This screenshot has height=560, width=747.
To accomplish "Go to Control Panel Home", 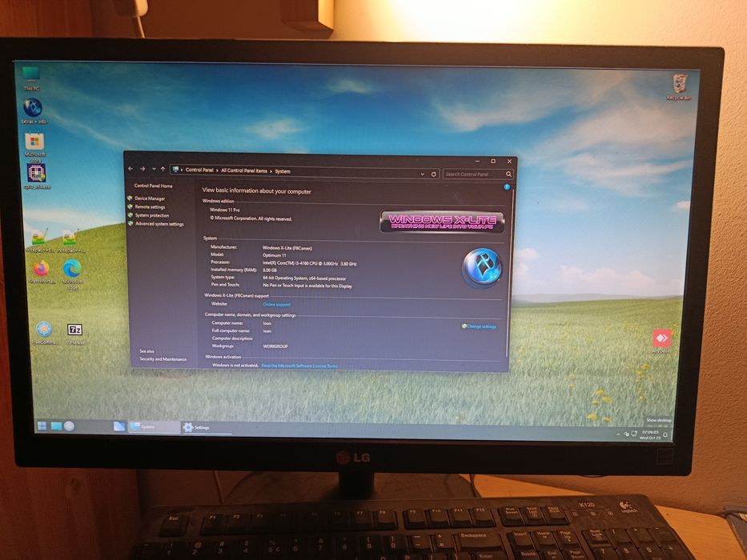I will (x=154, y=186).
